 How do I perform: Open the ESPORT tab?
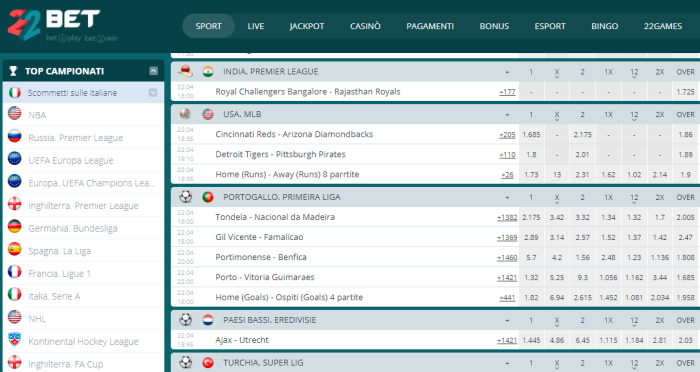pyautogui.click(x=550, y=26)
